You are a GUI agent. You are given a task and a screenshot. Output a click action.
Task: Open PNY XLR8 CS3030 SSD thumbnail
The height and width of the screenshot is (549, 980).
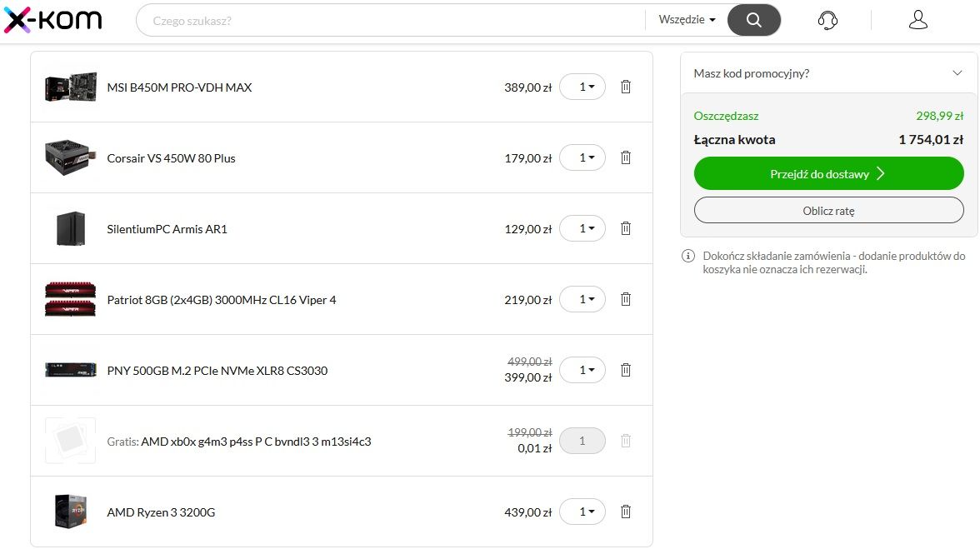tap(71, 370)
